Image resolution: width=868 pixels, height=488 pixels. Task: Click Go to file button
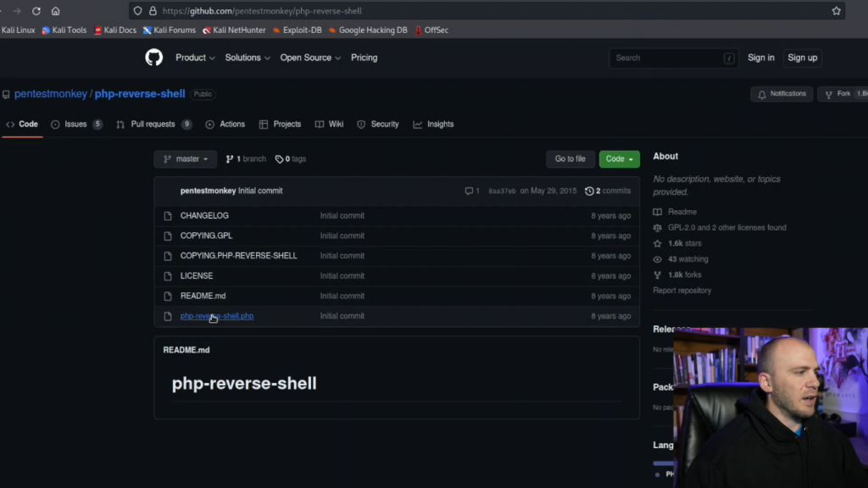570,159
